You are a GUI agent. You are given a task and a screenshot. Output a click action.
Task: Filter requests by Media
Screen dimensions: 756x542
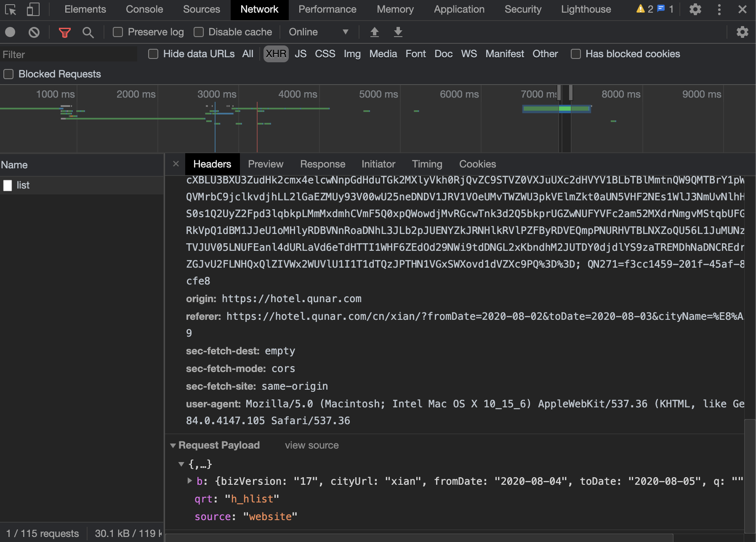(x=383, y=54)
